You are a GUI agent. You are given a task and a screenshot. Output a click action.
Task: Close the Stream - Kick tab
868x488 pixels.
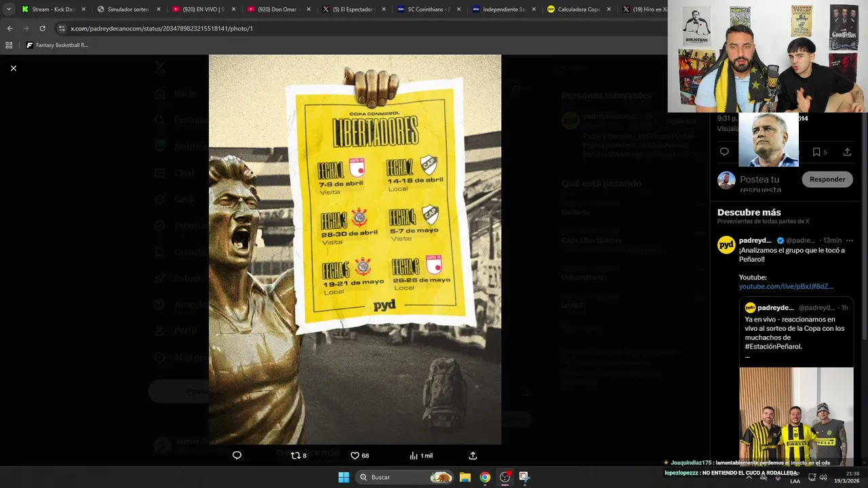(x=83, y=9)
